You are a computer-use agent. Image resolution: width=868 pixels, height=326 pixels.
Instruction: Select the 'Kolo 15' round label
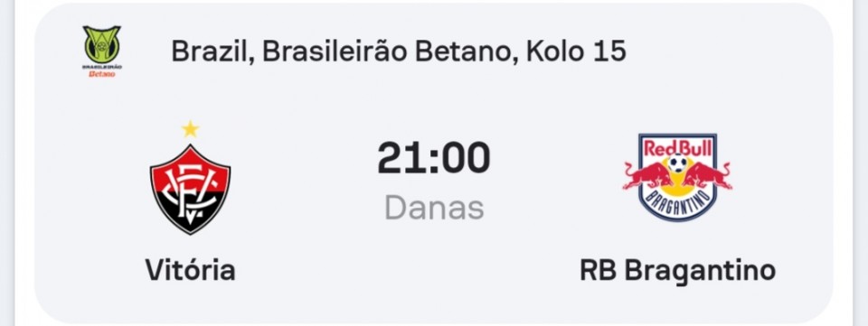pos(576,51)
